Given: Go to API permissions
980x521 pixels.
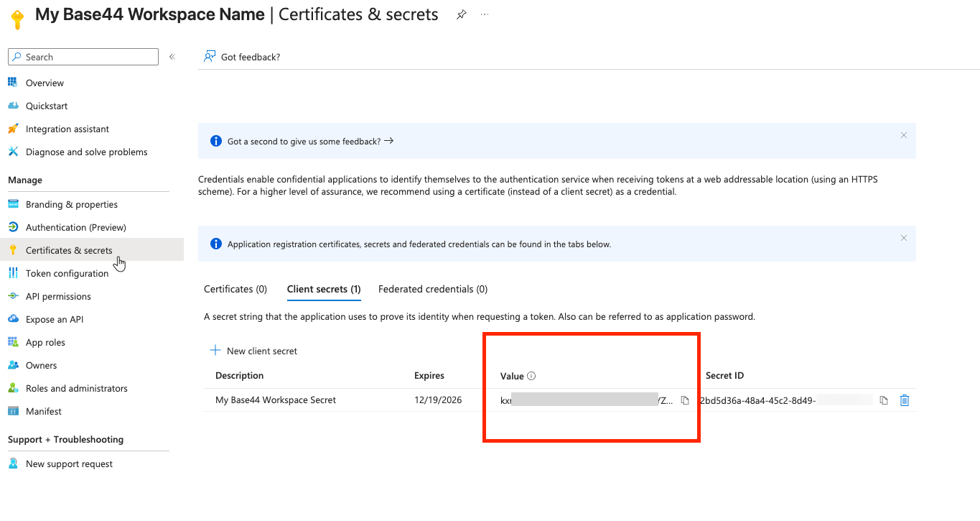Looking at the screenshot, I should pos(58,296).
